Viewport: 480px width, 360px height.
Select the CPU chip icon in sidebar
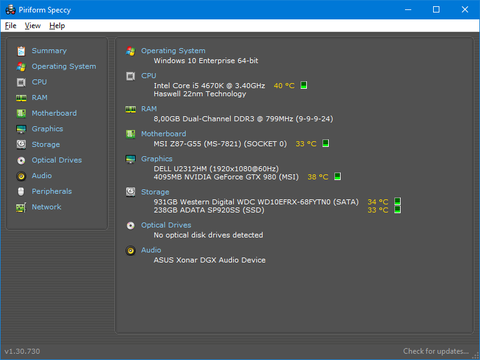21,82
